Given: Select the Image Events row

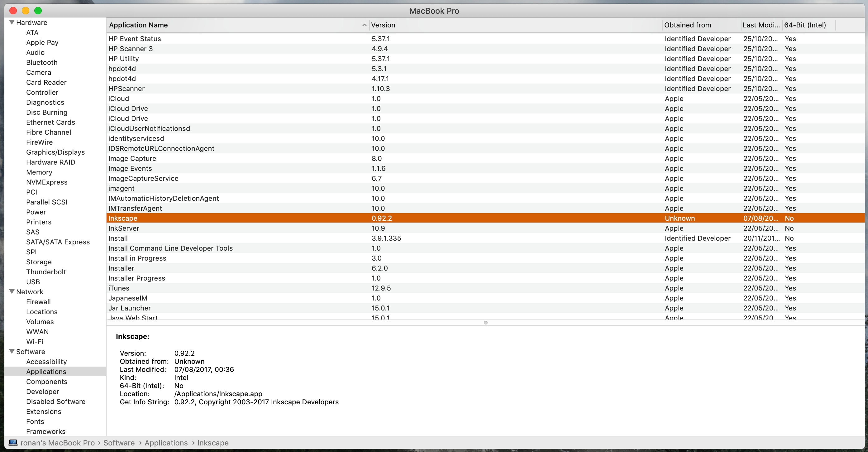Looking at the screenshot, I should [x=485, y=168].
